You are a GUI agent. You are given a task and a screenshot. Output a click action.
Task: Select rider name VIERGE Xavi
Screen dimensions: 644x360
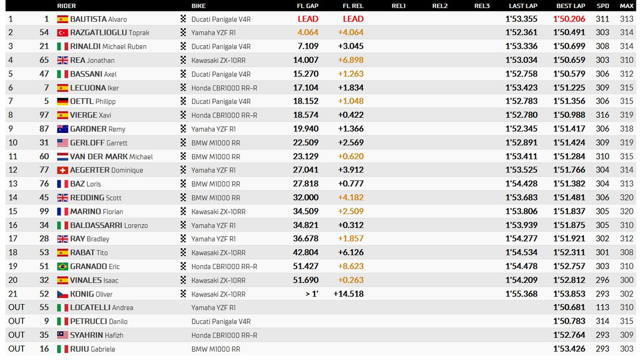point(91,115)
